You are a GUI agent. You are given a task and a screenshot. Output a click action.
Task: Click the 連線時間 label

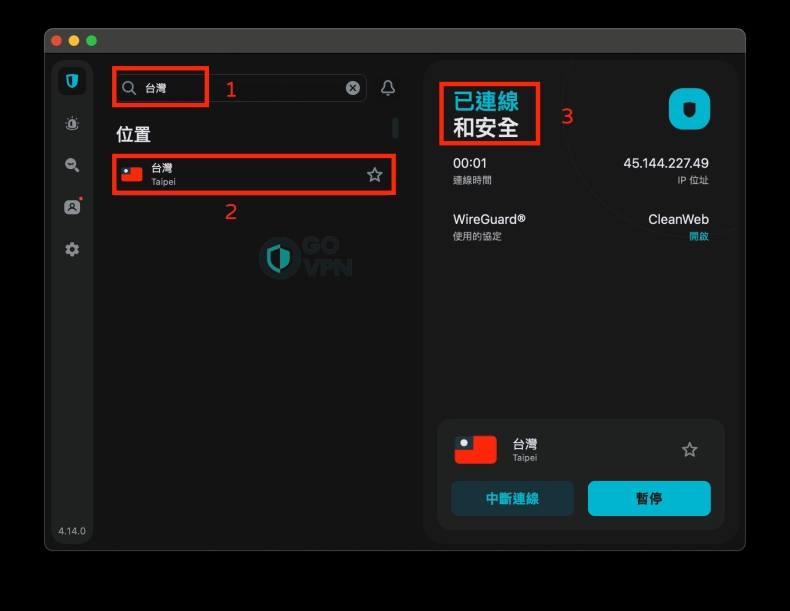point(472,180)
